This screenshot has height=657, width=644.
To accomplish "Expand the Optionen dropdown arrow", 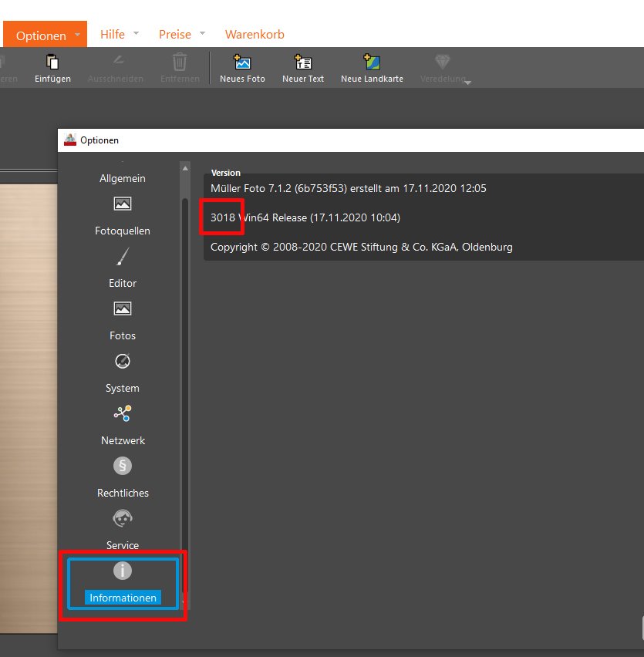I will 78,35.
